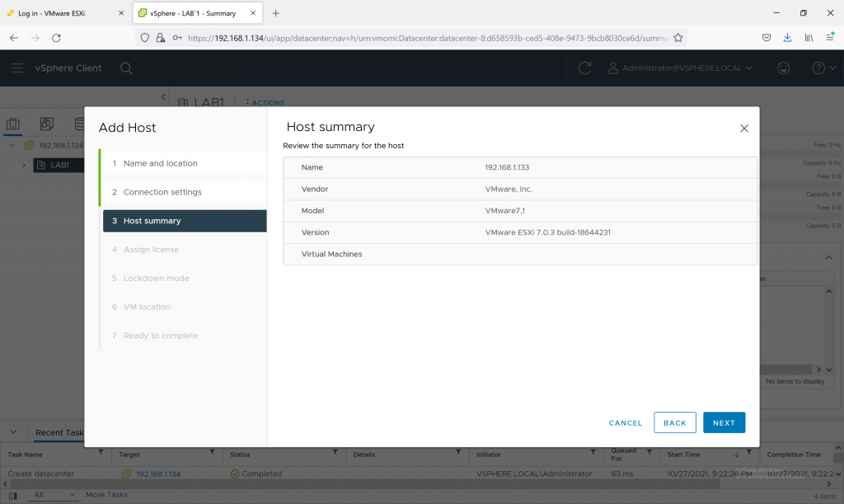The height and width of the screenshot is (504, 844).
Task: Click the vSphere Client search icon
Action: pyautogui.click(x=126, y=68)
